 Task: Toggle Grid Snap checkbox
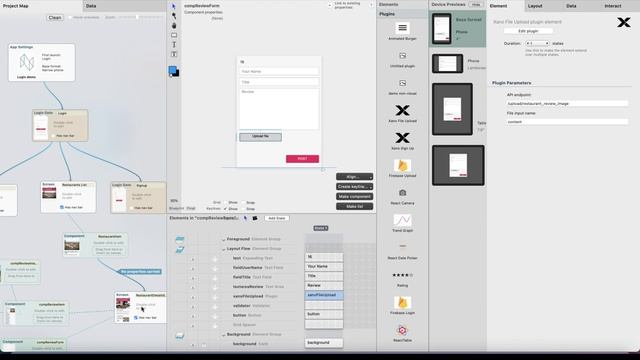point(243,202)
